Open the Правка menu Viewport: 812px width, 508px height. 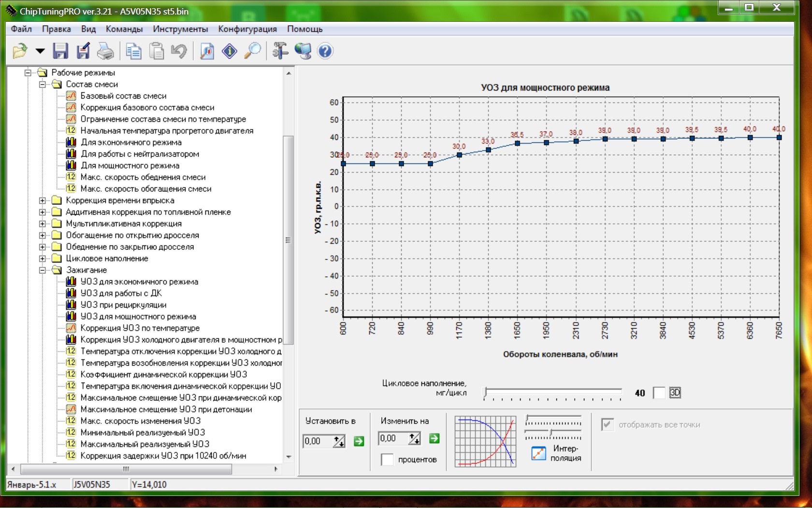(57, 29)
